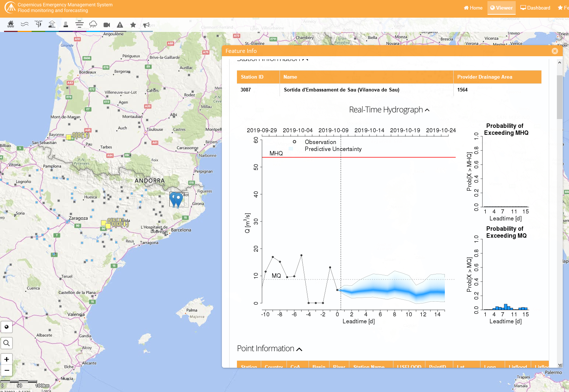
Task: Select the flood monitoring layer icon
Action: 11,25
